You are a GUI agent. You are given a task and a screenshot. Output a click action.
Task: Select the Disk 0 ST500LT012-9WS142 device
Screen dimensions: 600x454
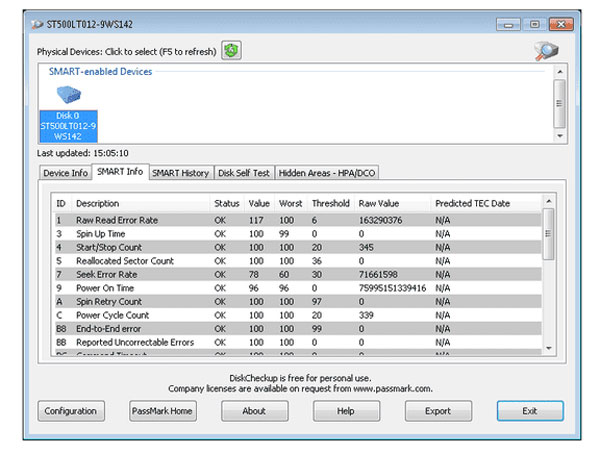click(x=68, y=114)
